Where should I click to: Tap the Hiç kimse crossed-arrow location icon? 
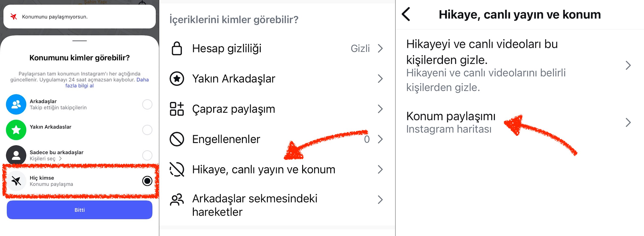pos(16,181)
